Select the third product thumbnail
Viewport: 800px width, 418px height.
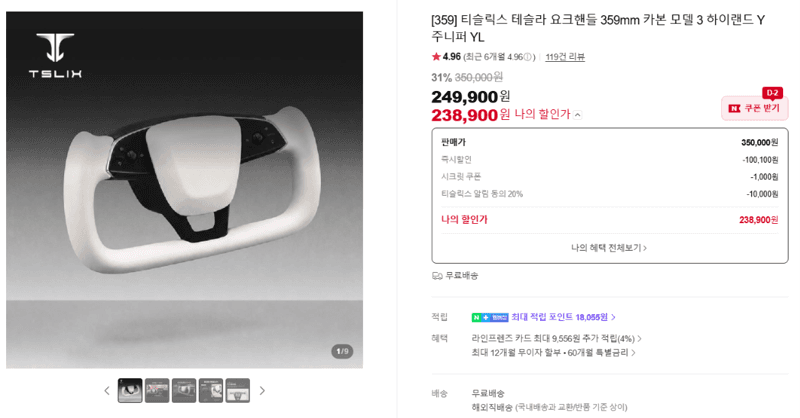tap(184, 390)
